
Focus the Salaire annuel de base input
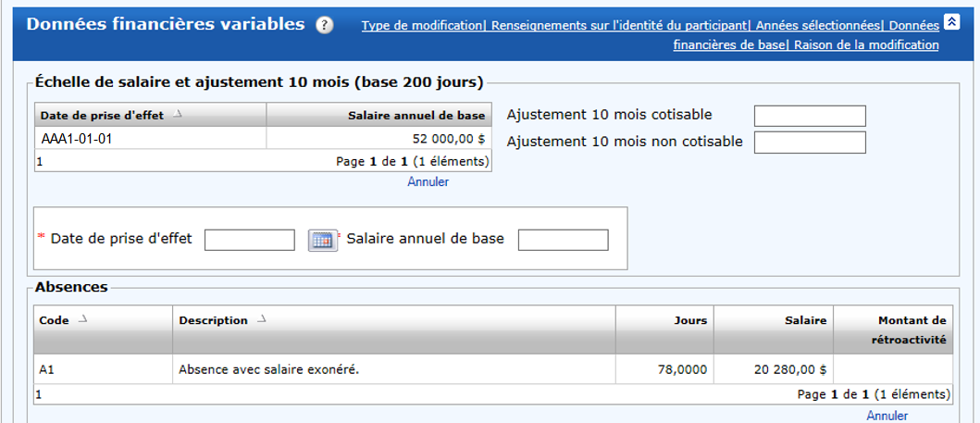[564, 240]
